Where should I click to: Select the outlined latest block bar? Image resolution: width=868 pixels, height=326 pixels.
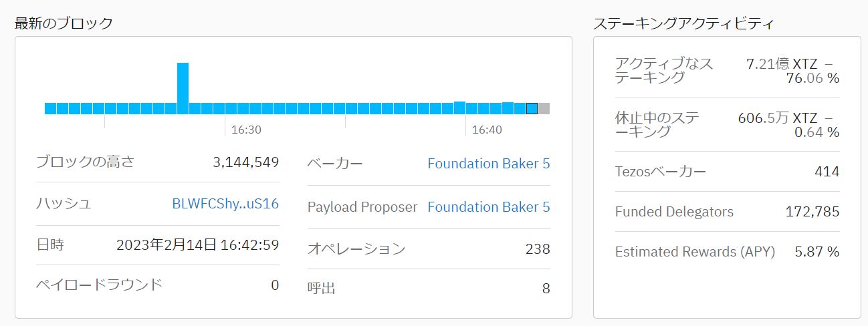[x=532, y=108]
